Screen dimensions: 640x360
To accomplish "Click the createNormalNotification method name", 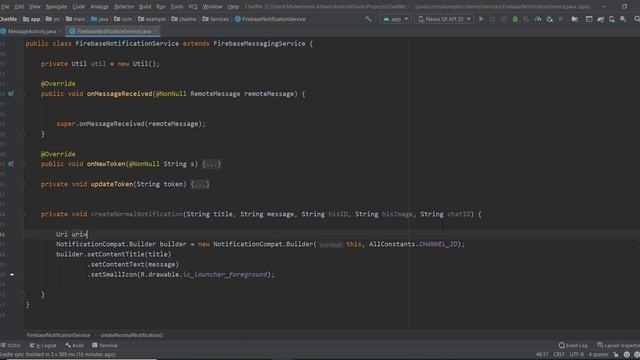I will click(x=137, y=214).
